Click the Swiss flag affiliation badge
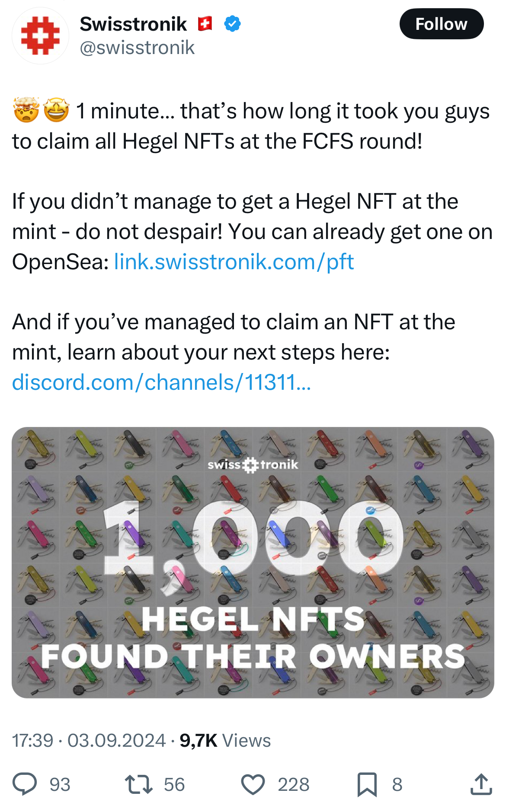The height and width of the screenshot is (812, 506). tap(205, 24)
